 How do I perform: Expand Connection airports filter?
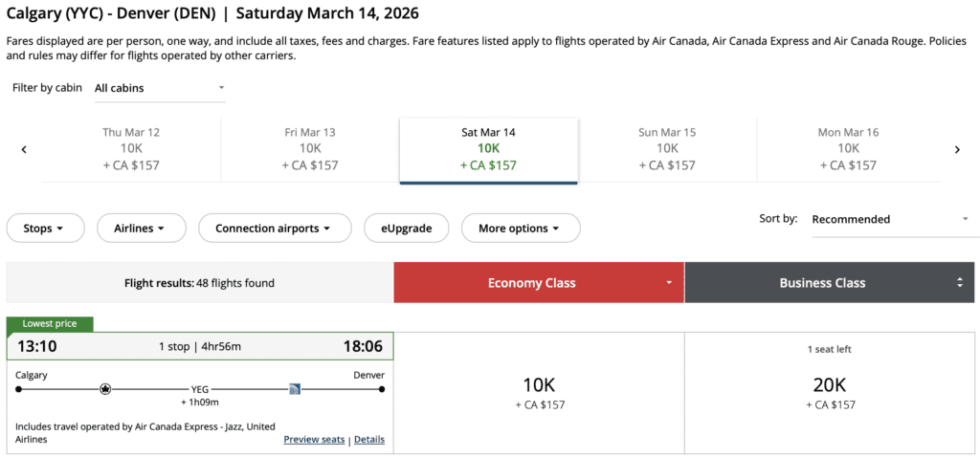(273, 229)
